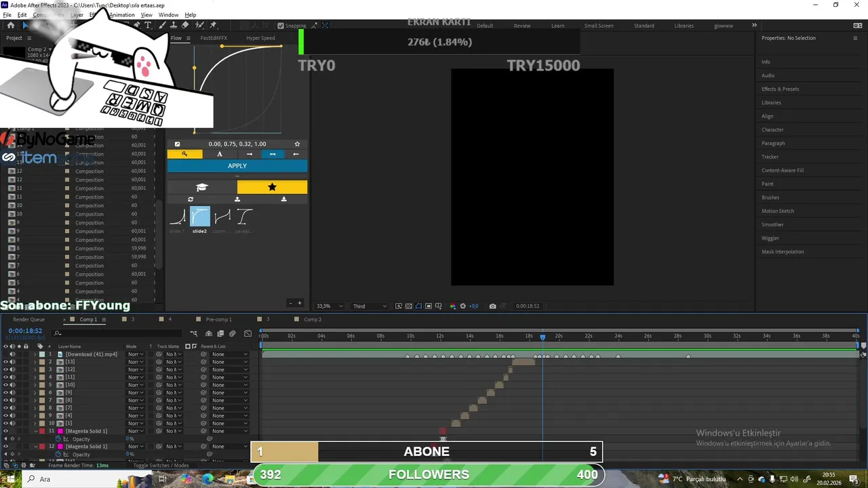Switch to the Pre-comp 1 timeline tab
Screen dimensions: 868x488
click(218, 319)
